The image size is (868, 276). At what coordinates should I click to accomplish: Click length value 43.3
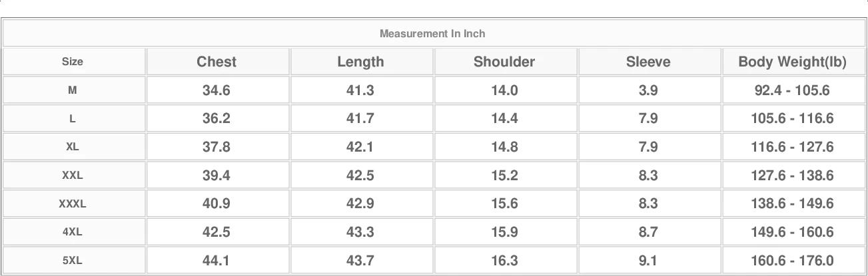360,232
